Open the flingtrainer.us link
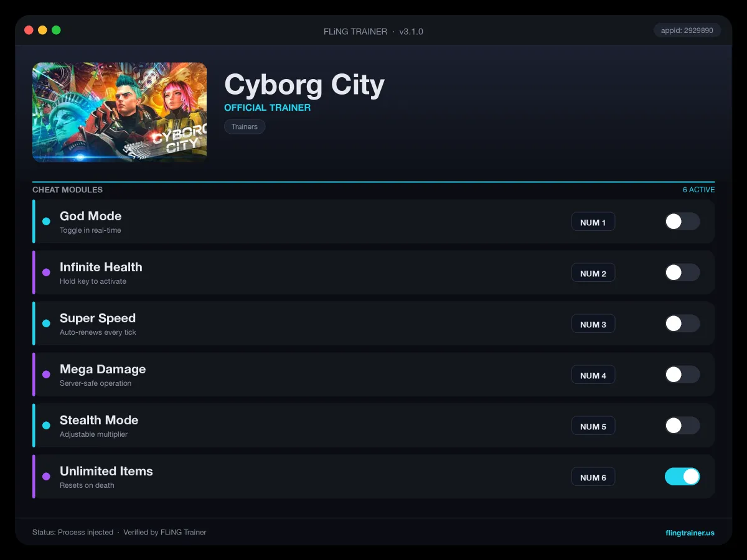Screen dimensions: 747x560 pos(690,533)
